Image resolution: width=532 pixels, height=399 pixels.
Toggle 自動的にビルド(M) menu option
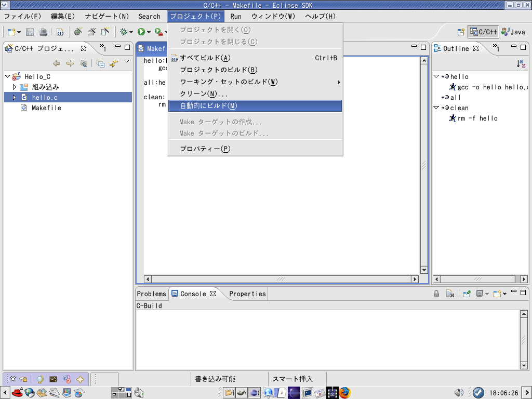[x=255, y=106]
